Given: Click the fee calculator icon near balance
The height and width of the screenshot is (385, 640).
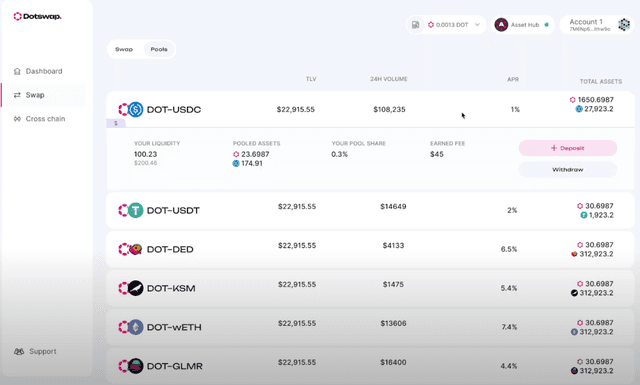Looking at the screenshot, I should pyautogui.click(x=416, y=25).
